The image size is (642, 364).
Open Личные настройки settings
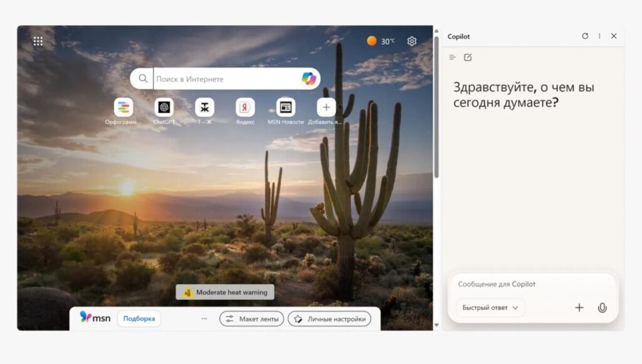(332, 318)
